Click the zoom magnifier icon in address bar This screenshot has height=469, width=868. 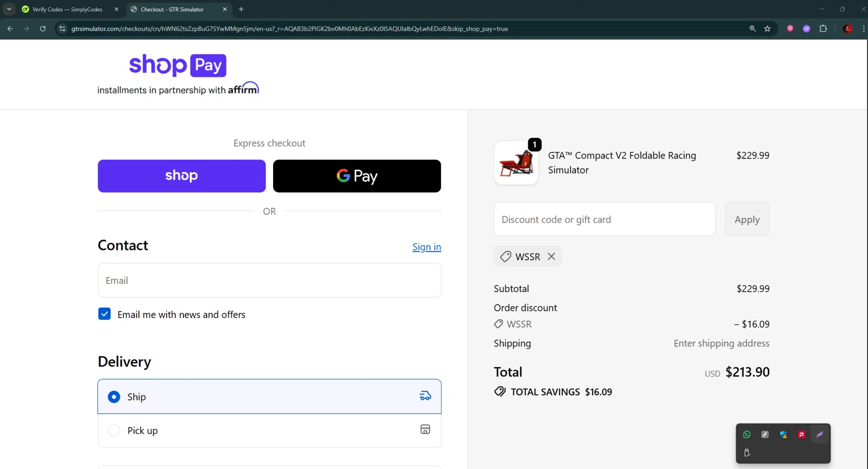point(752,28)
